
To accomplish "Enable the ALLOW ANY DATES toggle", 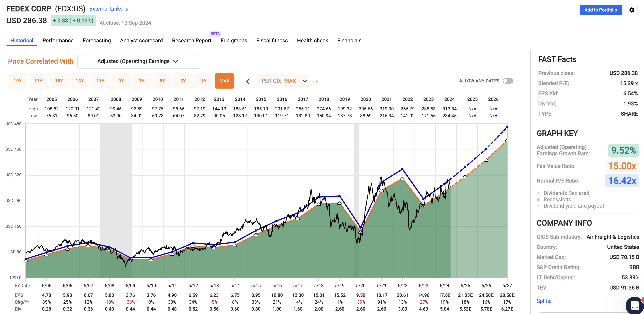I will click(508, 81).
